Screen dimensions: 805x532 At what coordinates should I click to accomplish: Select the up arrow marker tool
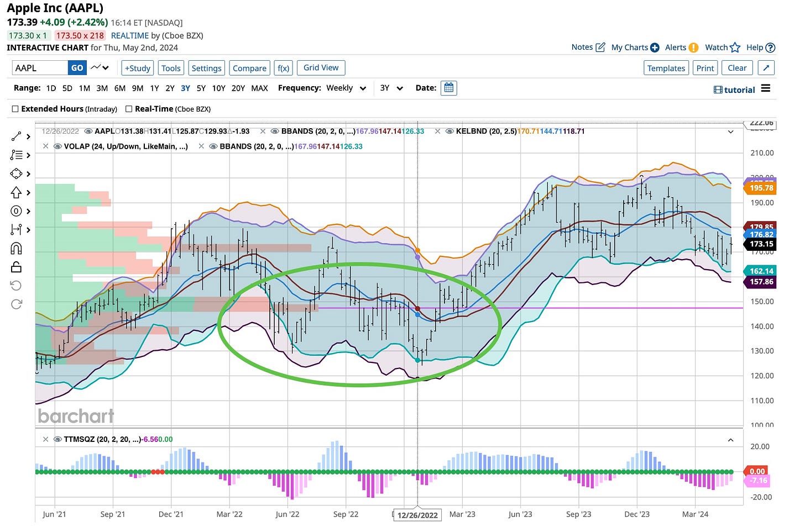pos(16,192)
